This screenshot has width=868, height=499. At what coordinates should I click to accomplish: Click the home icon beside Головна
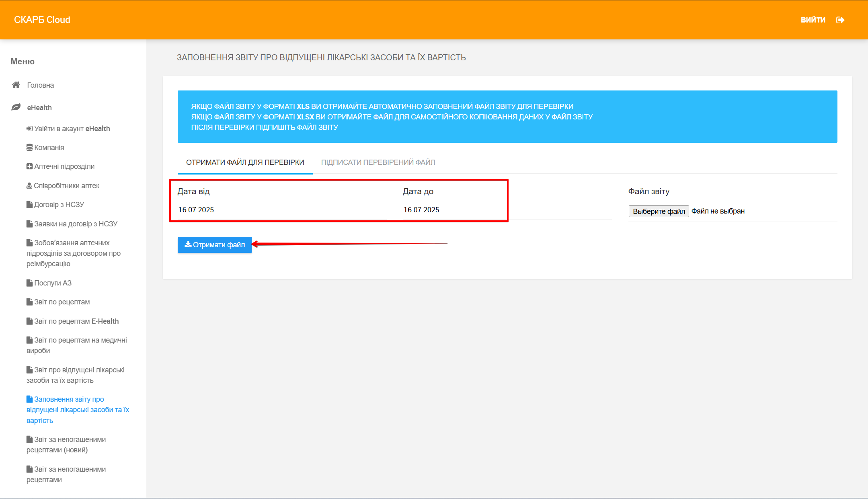click(16, 85)
